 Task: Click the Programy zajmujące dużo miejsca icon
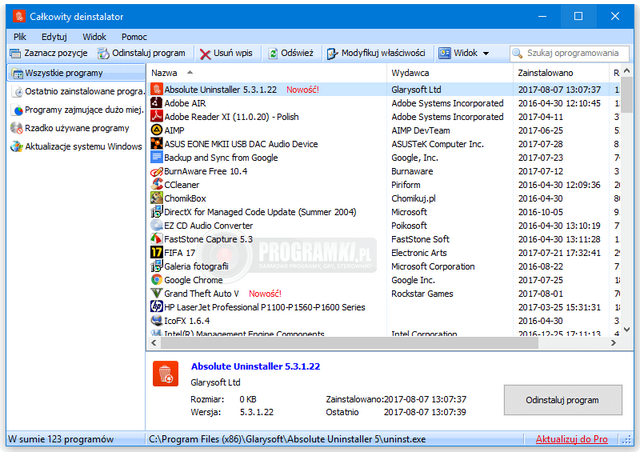(x=18, y=110)
